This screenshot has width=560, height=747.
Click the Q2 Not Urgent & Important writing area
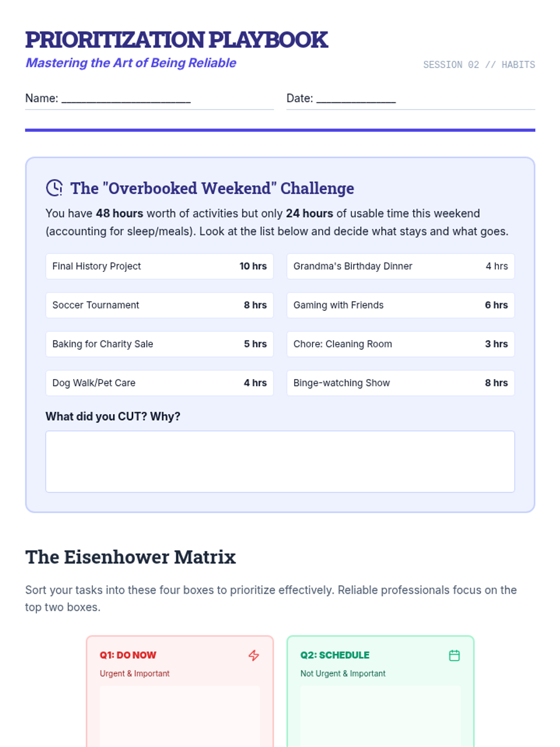pyautogui.click(x=380, y=716)
